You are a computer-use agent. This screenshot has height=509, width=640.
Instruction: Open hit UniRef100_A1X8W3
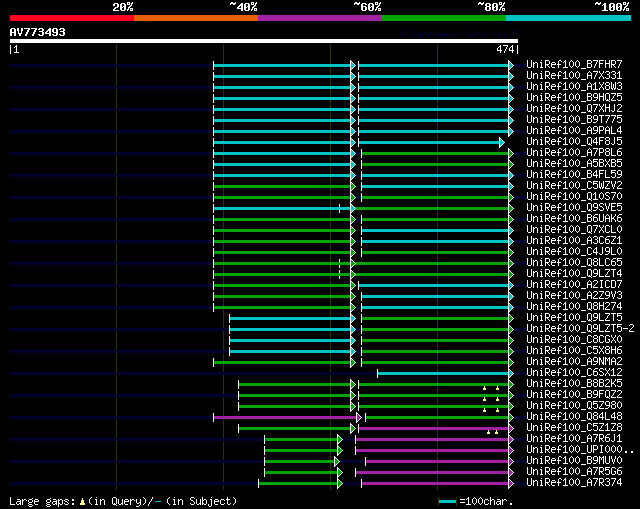point(574,87)
